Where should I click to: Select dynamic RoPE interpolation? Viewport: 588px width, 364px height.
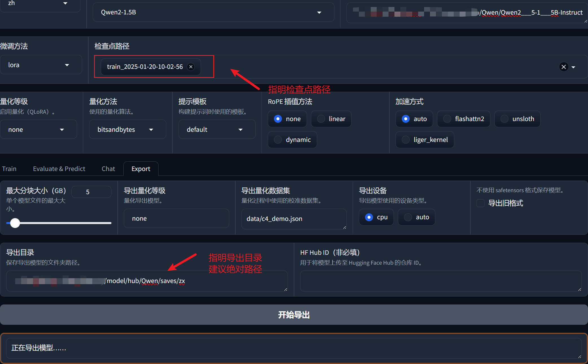click(x=278, y=140)
